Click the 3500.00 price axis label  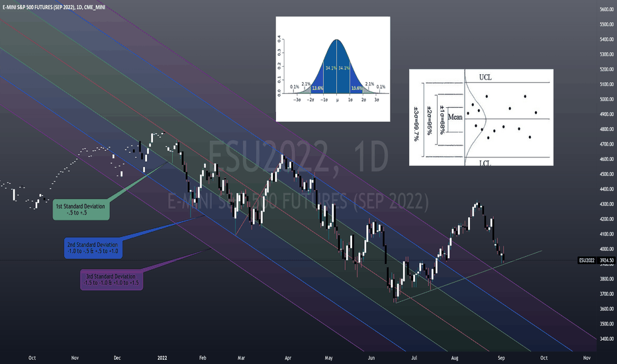click(x=606, y=324)
